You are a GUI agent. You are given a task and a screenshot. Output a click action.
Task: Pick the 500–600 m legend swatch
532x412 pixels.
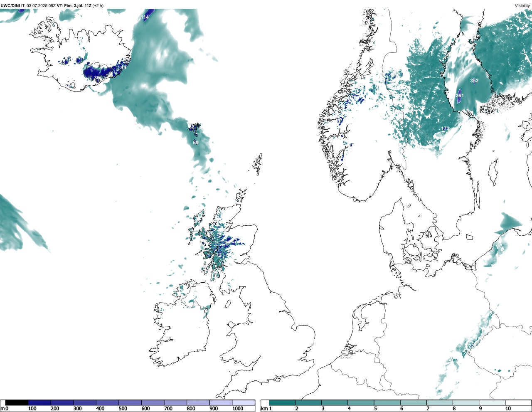coord(130,402)
